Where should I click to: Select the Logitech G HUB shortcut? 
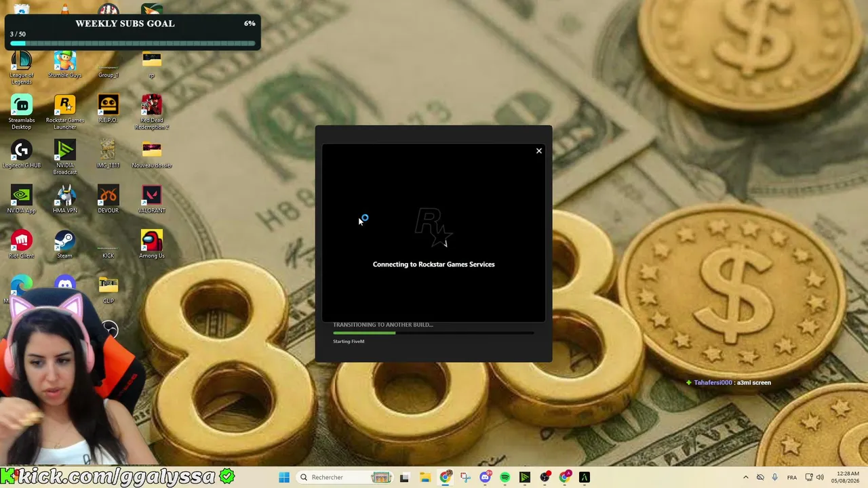(22, 155)
